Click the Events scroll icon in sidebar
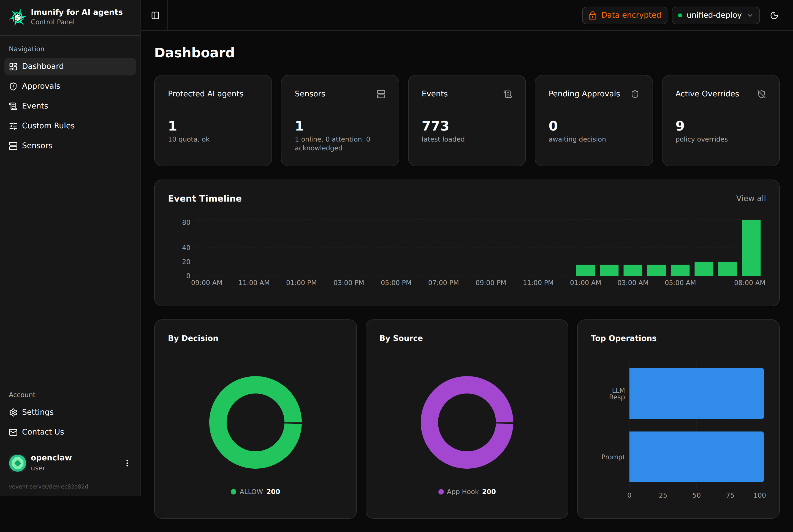 13,106
